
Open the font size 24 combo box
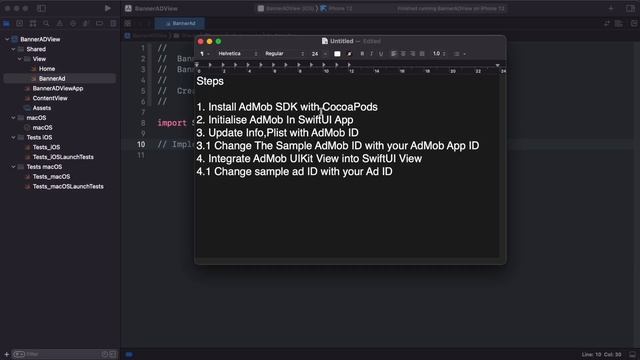click(x=318, y=53)
